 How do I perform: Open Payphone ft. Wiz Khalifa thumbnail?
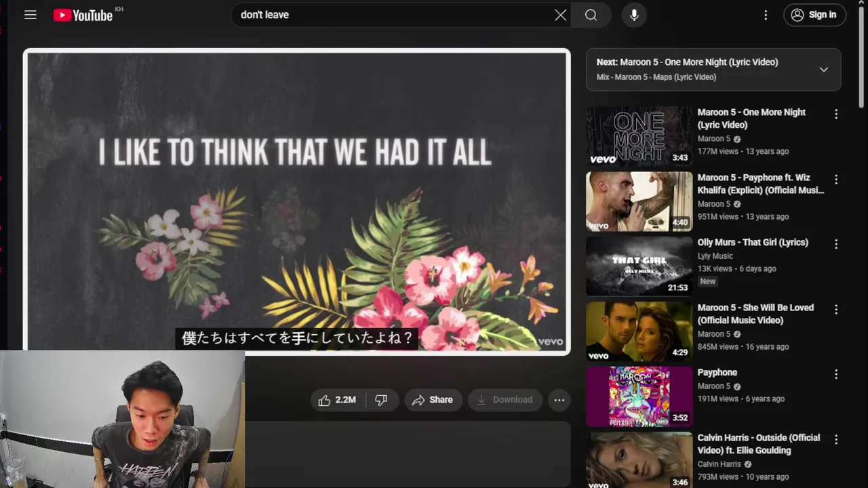[x=639, y=201]
